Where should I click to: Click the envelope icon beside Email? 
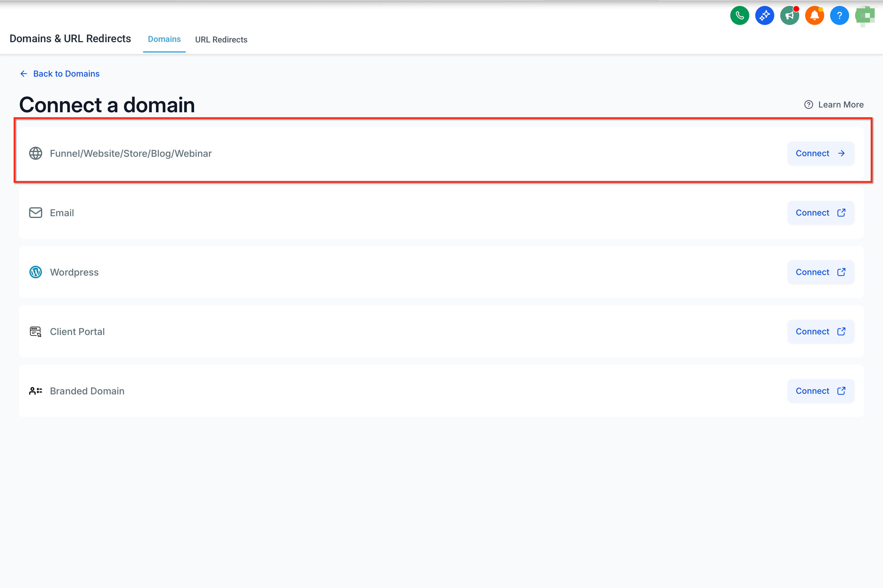click(x=36, y=213)
